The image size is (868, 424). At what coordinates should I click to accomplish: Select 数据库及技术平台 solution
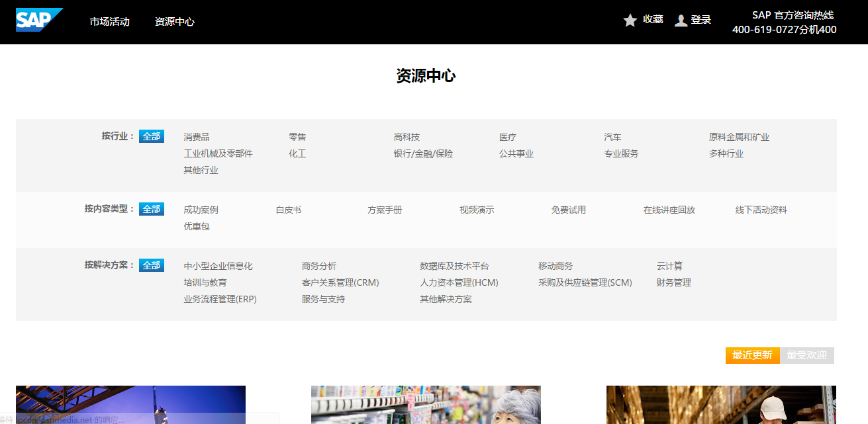pos(454,267)
